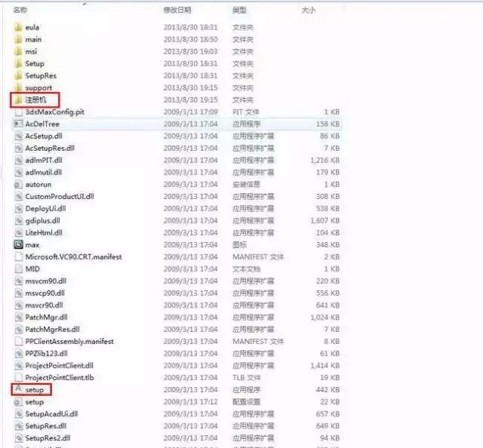Click the TLB 文件 type cell
483x448 pixels.
coord(247,378)
